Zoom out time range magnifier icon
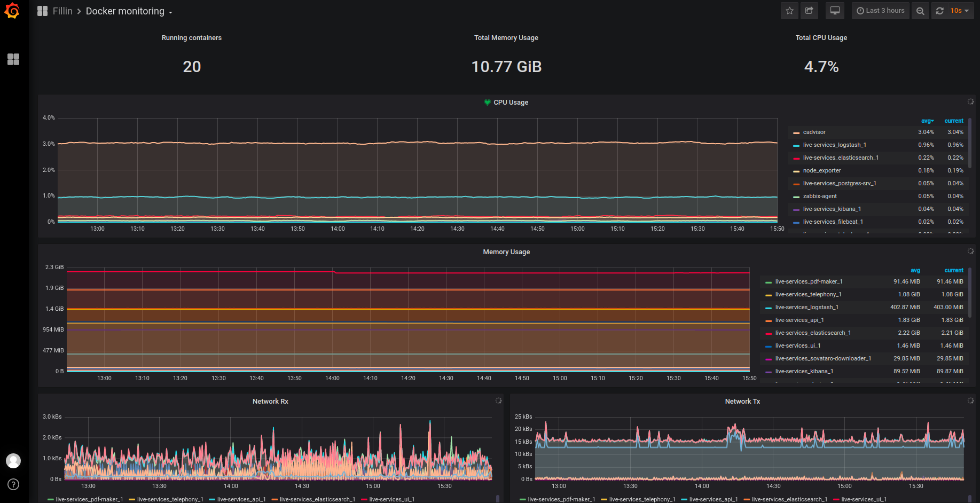 coord(920,11)
